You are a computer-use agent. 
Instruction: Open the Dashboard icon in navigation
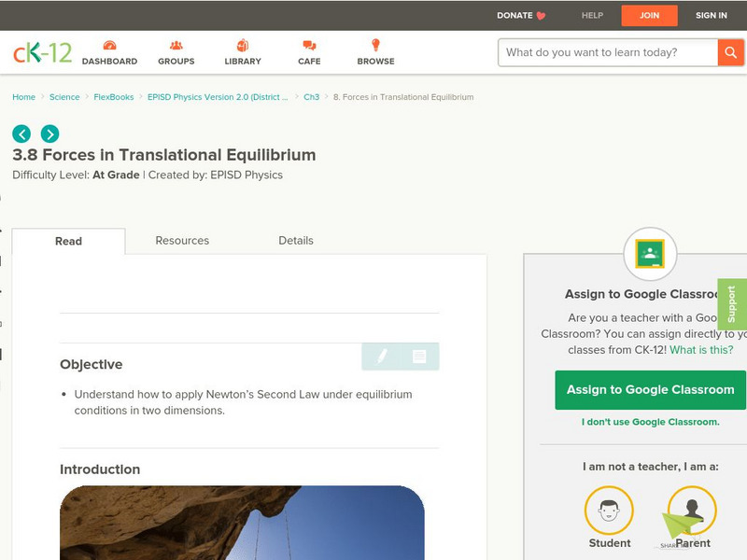pyautogui.click(x=109, y=46)
